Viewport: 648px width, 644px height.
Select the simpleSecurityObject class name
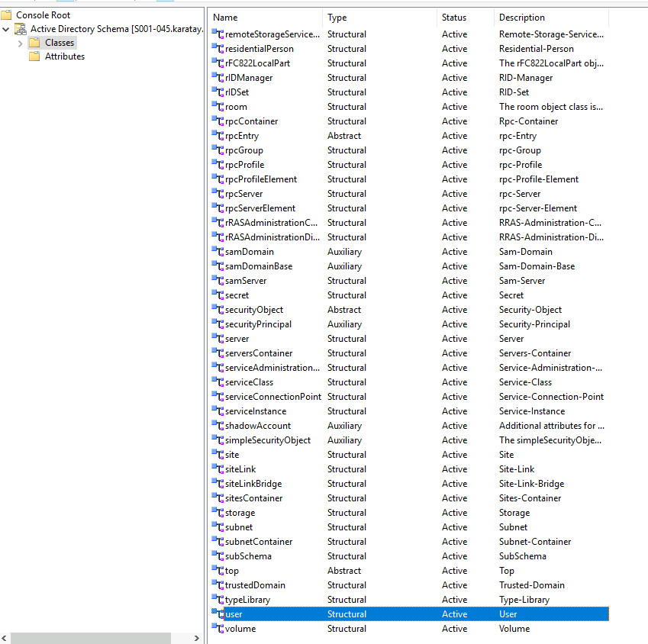tap(268, 440)
